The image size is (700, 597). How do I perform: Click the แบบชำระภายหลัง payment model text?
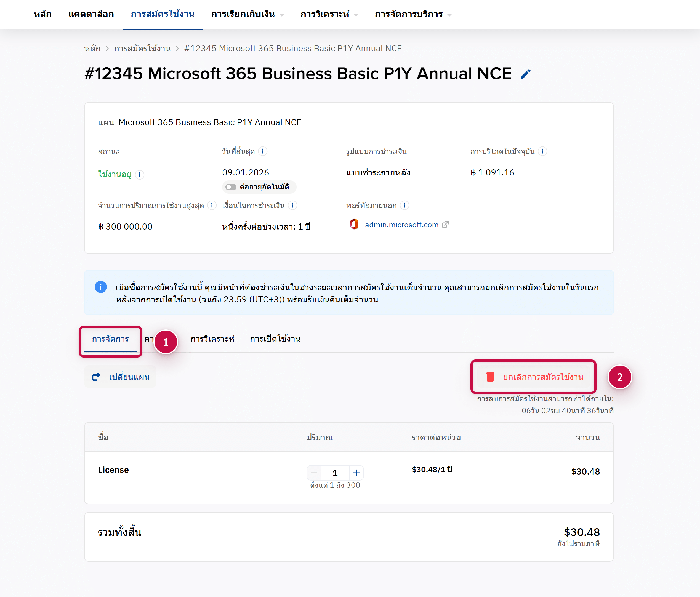pos(378,173)
